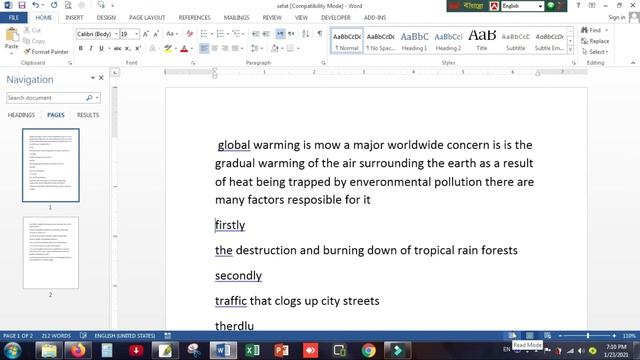Apply superscript formatting
Image resolution: width=640 pixels, height=360 pixels.
(x=138, y=48)
